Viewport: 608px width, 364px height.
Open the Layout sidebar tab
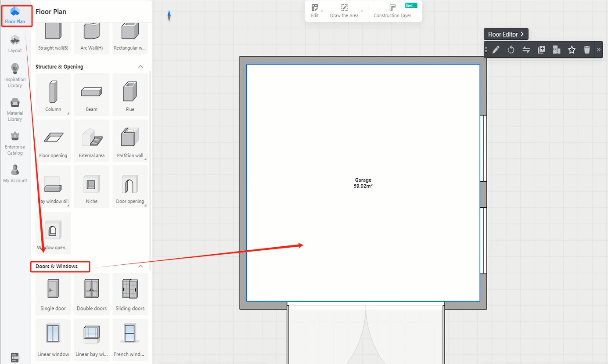tap(15, 44)
